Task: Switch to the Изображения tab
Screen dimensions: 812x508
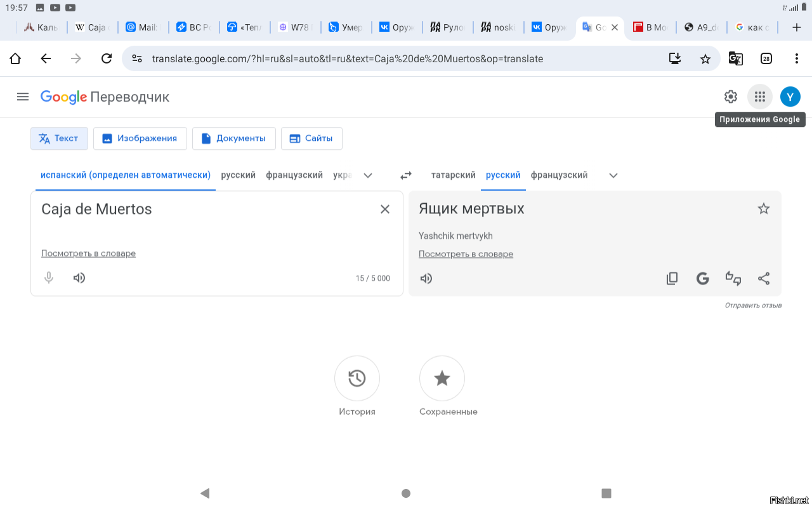Action: coord(140,138)
